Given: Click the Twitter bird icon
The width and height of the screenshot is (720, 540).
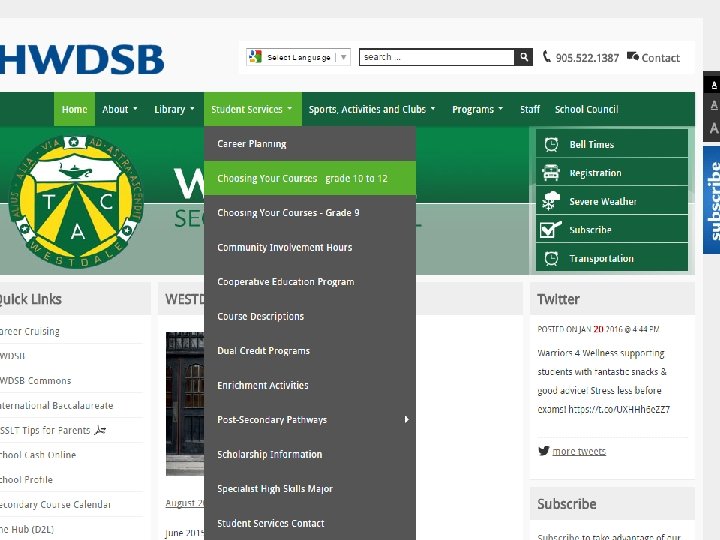Looking at the screenshot, I should point(544,451).
